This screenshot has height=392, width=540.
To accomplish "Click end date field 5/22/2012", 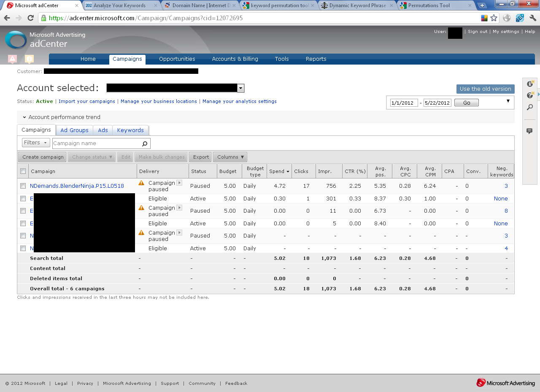I will tap(437, 103).
